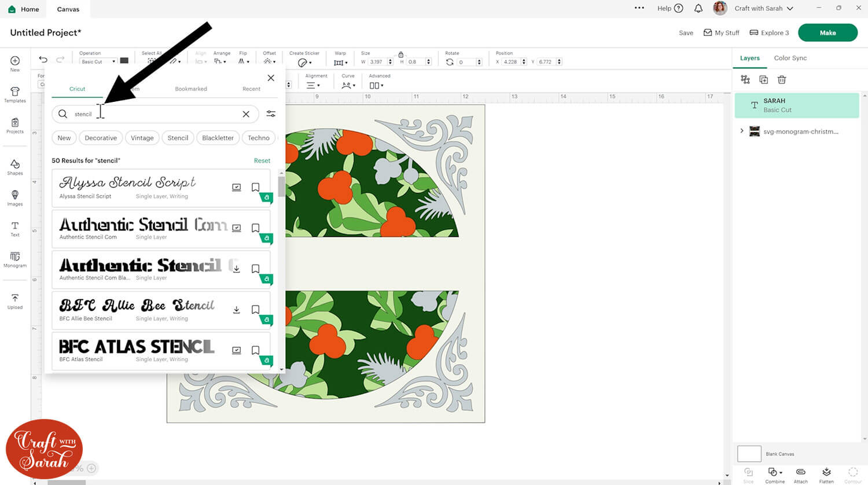The image size is (868, 485).
Task: Click the Flatten icon
Action: (826, 475)
